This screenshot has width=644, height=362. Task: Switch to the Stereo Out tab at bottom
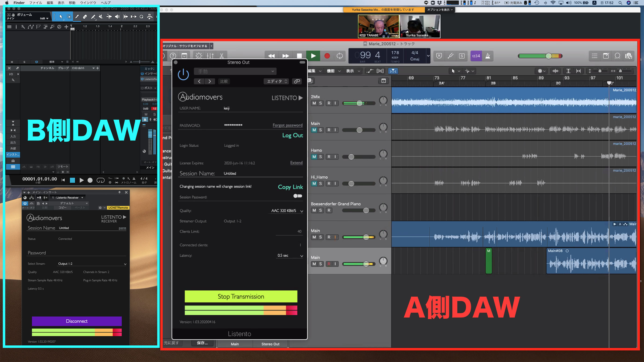pos(270,344)
